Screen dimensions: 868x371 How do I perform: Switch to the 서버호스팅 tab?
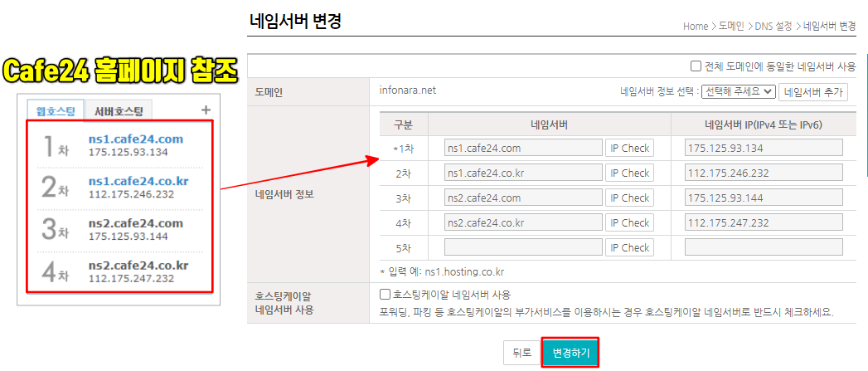click(x=119, y=111)
